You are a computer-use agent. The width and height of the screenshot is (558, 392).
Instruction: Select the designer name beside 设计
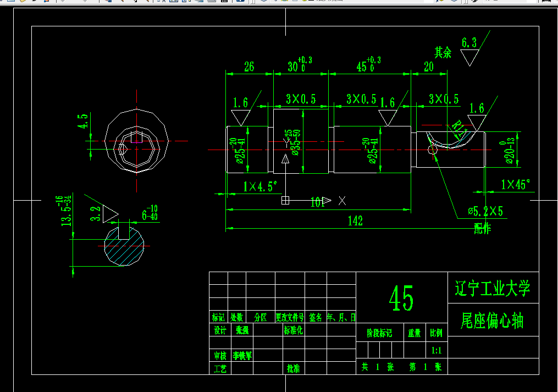tap(242, 330)
